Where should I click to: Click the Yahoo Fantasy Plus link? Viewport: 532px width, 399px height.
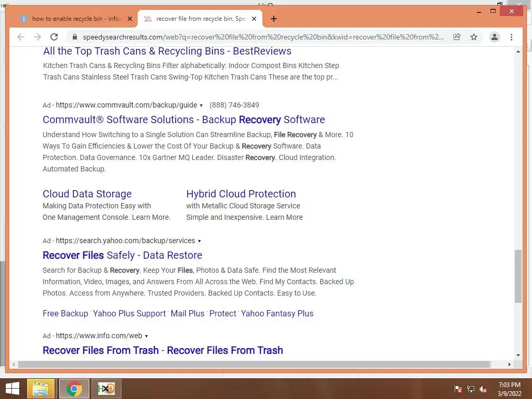coord(277,313)
